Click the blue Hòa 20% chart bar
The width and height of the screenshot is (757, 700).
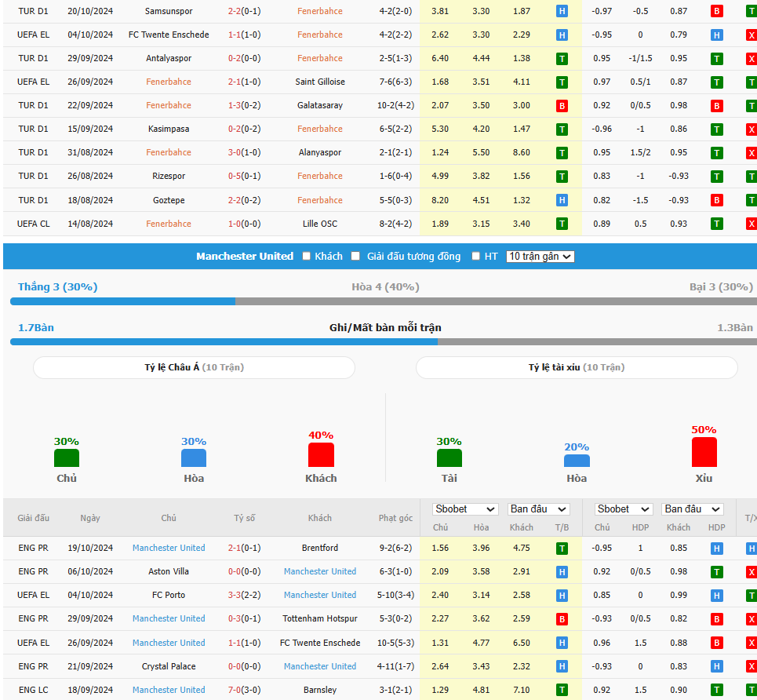(x=577, y=461)
